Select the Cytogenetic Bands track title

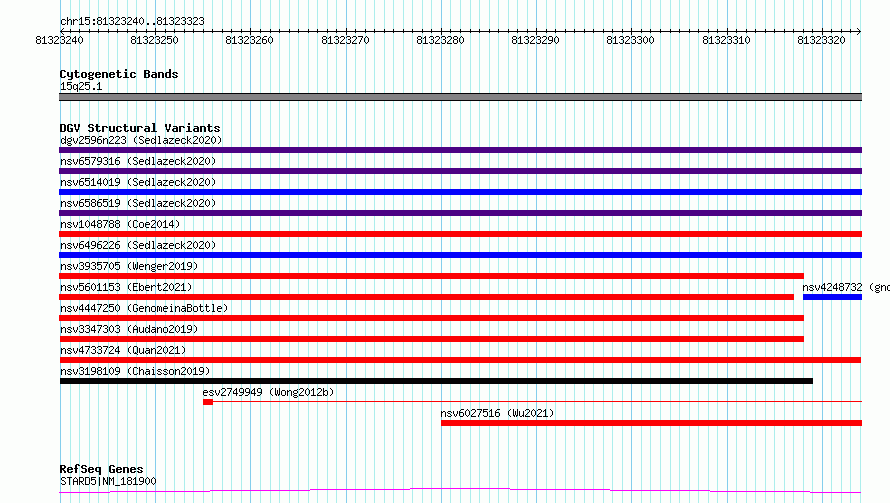click(x=119, y=74)
